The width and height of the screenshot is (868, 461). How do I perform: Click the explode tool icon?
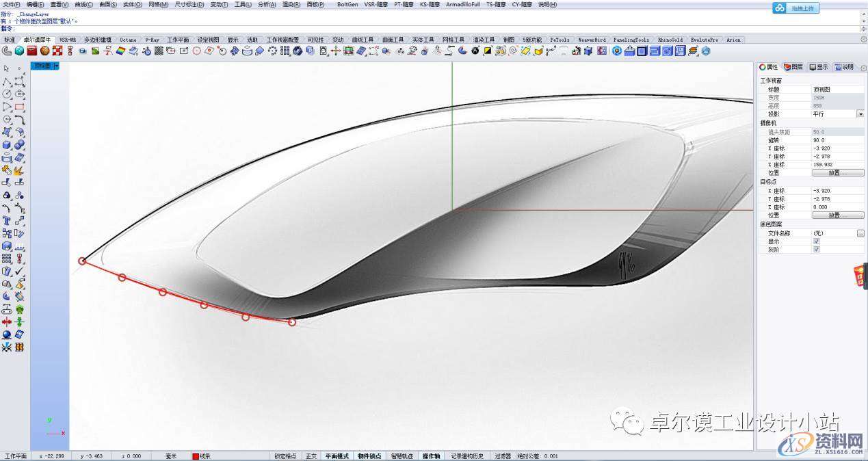19,170
